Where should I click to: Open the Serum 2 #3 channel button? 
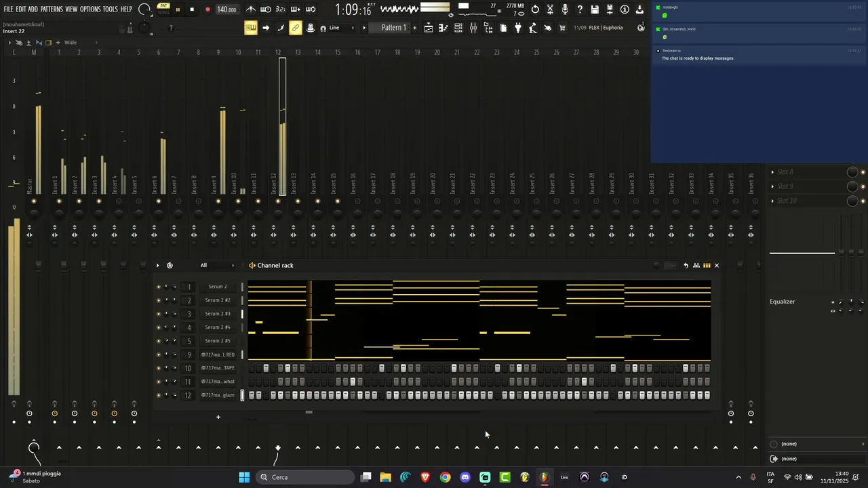218,314
